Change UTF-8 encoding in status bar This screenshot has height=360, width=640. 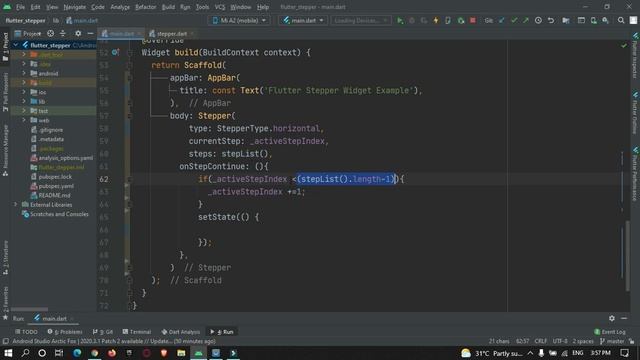pyautogui.click(x=560, y=341)
